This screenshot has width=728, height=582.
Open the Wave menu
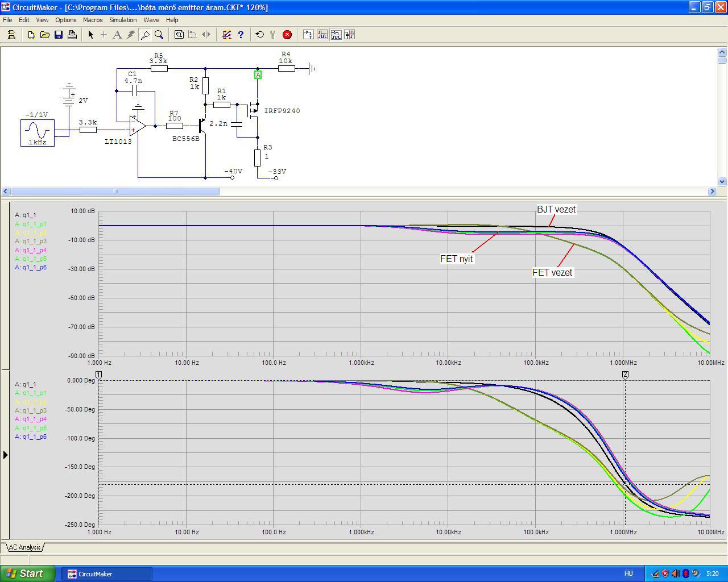coord(151,20)
